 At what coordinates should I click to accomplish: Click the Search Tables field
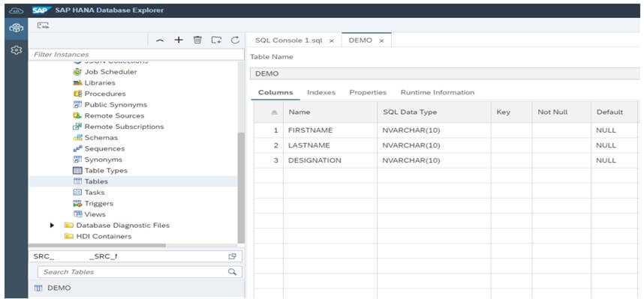140,272
